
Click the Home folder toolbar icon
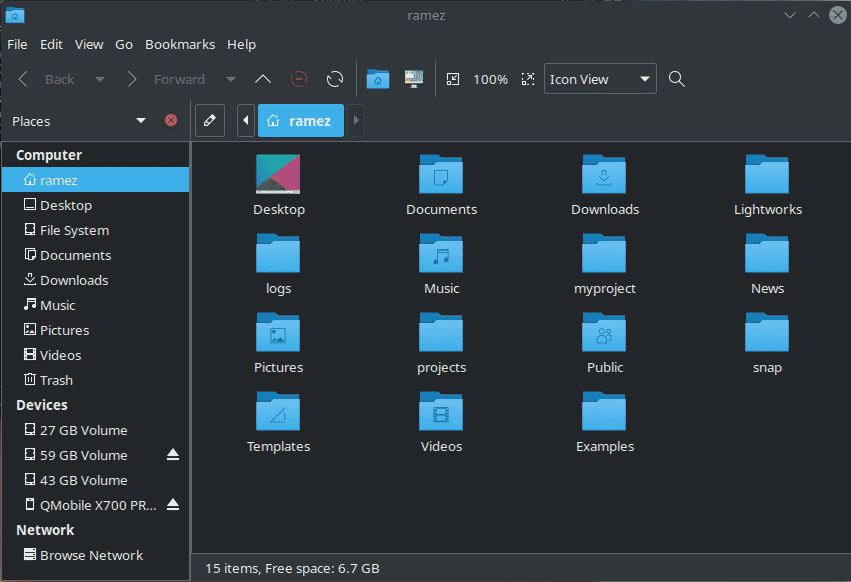pyautogui.click(x=378, y=79)
